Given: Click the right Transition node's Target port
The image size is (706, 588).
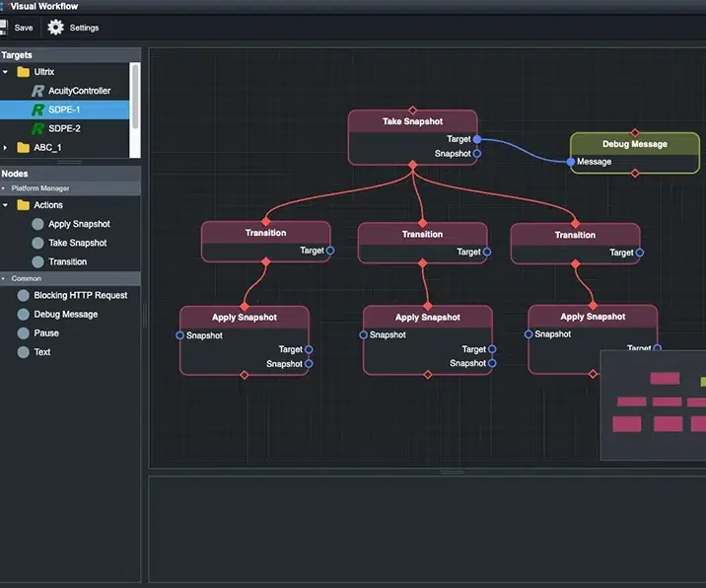Looking at the screenshot, I should pos(640,253).
